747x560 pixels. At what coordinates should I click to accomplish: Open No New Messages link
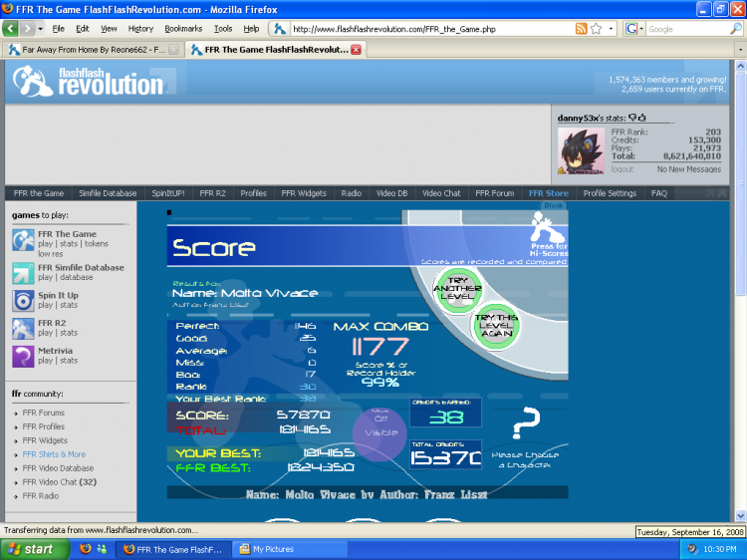click(x=689, y=169)
